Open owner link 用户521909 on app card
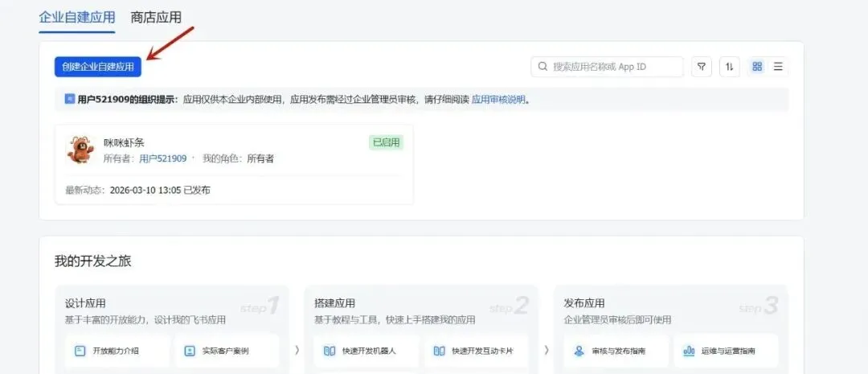Viewport: 868px width, 374px height. coord(162,158)
